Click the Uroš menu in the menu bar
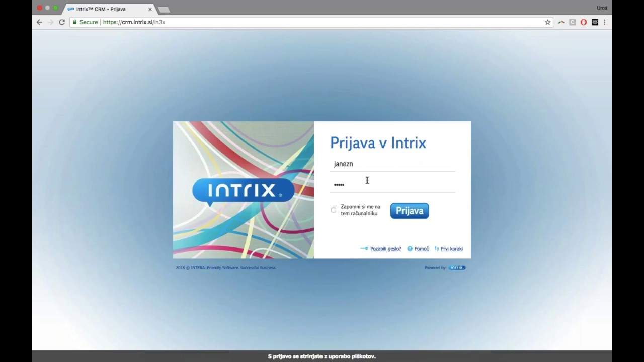 point(601,8)
